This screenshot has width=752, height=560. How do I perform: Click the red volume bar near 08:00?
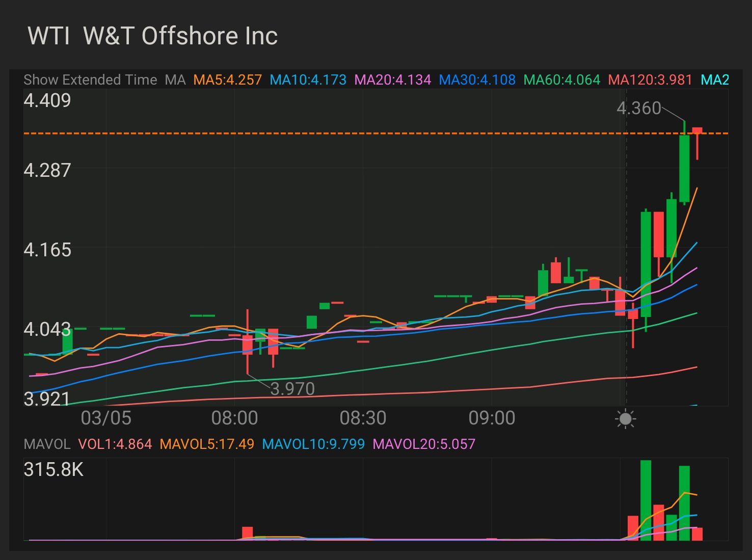(x=248, y=533)
